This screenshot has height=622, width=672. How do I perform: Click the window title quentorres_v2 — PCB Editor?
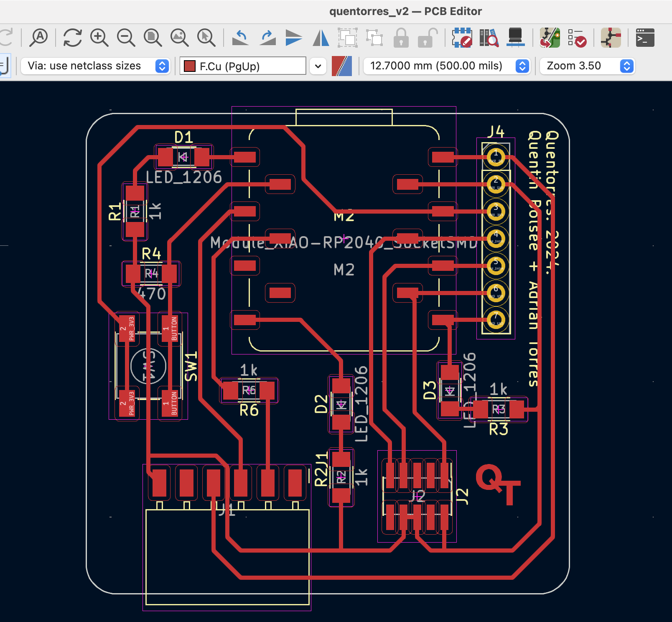pos(405,11)
